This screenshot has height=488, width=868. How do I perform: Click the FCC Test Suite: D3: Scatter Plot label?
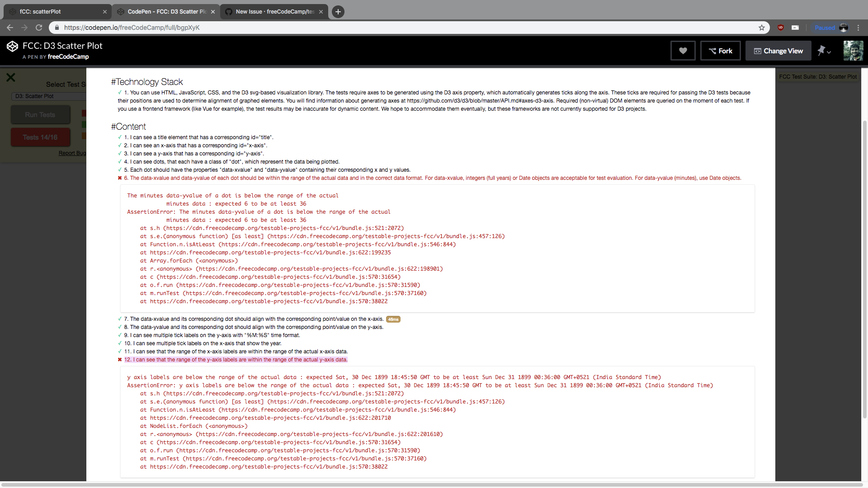[818, 77]
